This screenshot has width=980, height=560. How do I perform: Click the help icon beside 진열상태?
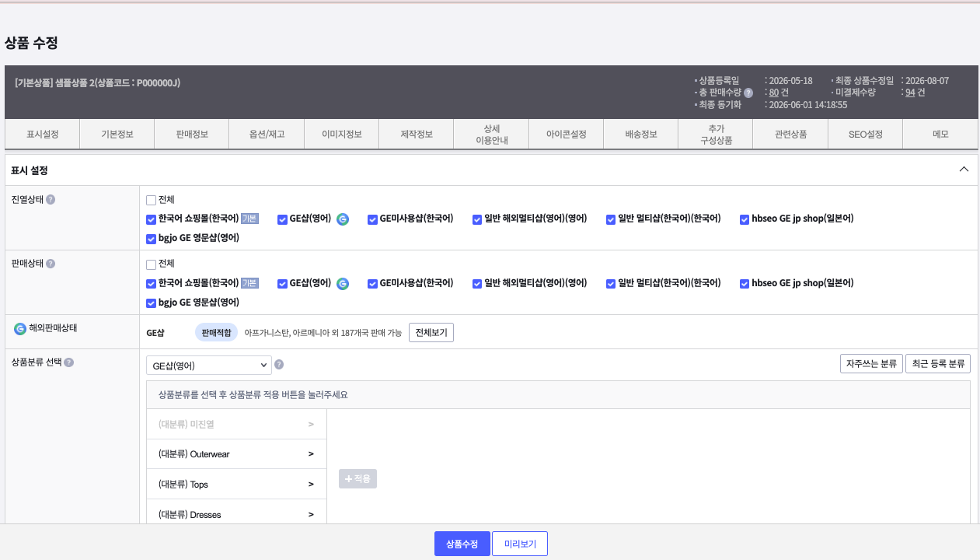pos(51,200)
